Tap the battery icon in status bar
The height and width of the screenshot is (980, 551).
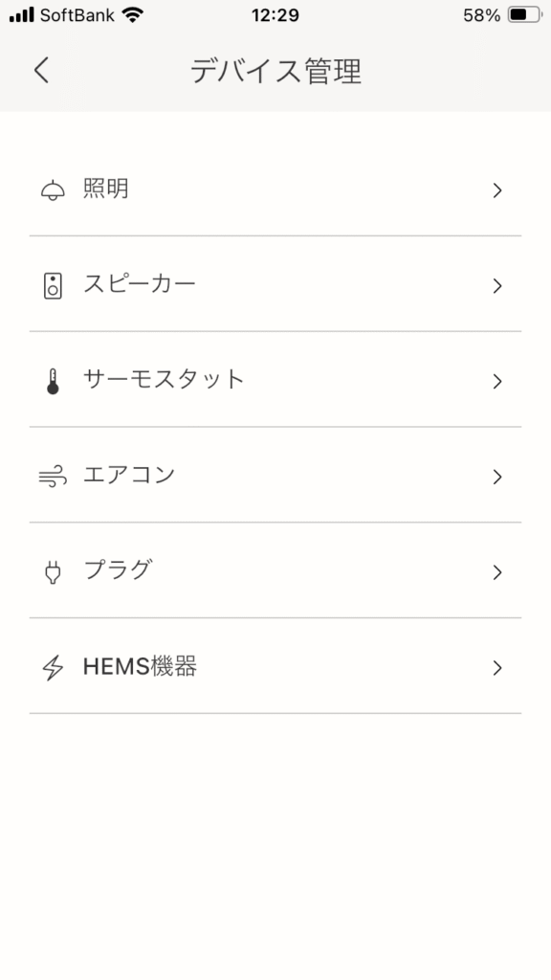525,15
